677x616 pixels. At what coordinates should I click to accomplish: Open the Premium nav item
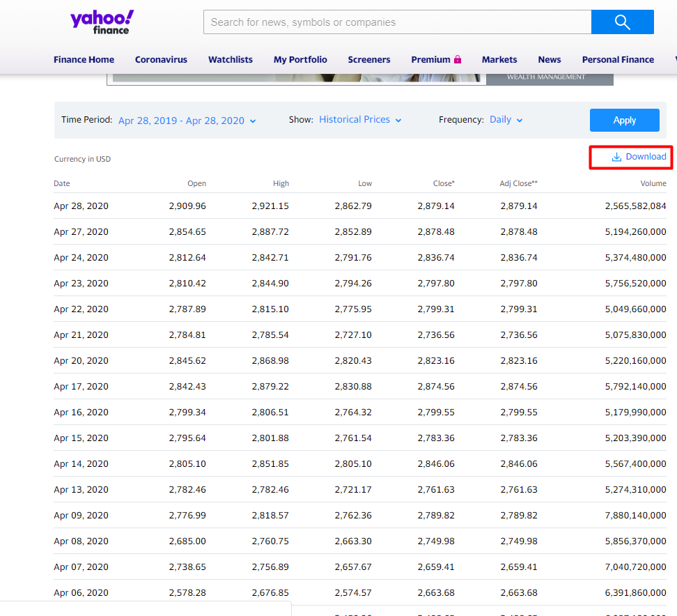point(436,60)
